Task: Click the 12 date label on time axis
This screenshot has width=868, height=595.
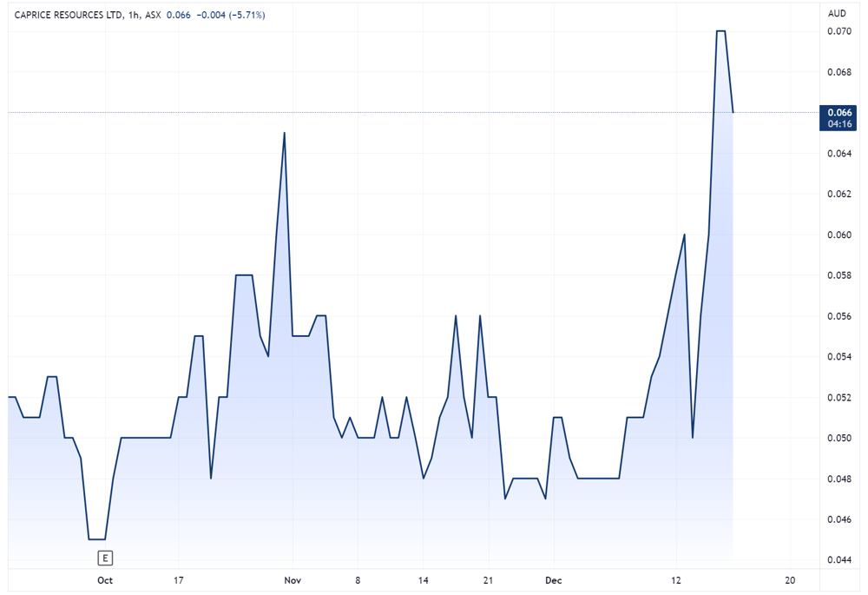Action: click(676, 580)
